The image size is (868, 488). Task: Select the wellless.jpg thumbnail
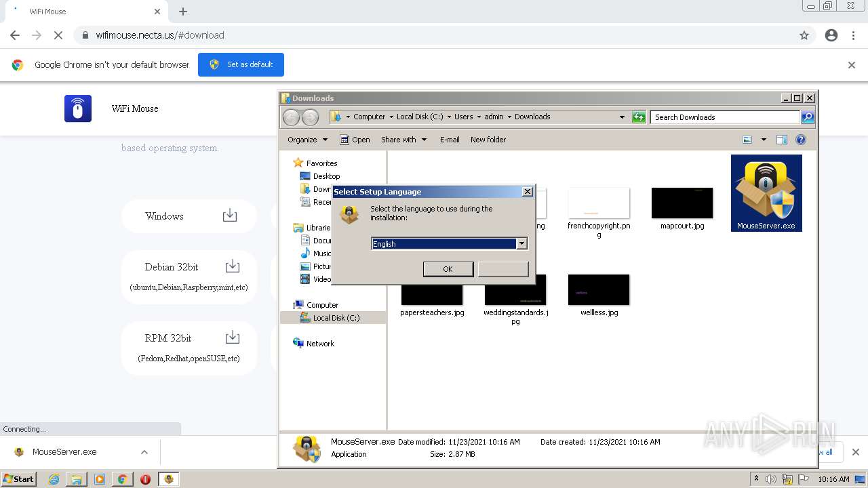click(599, 290)
